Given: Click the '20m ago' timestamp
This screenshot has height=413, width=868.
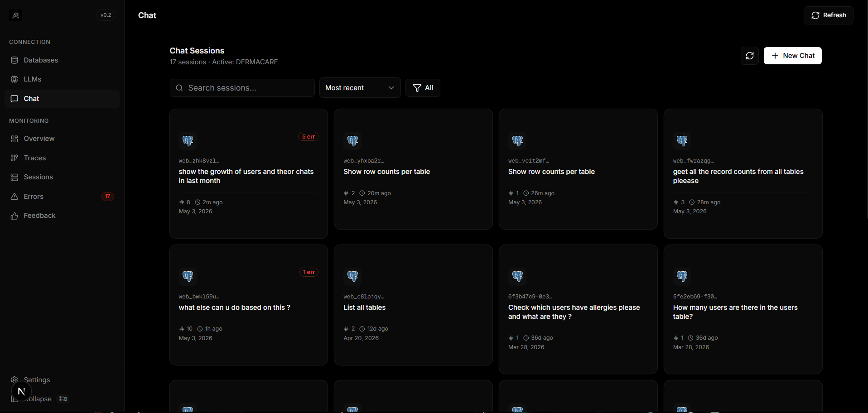Looking at the screenshot, I should pos(379,193).
